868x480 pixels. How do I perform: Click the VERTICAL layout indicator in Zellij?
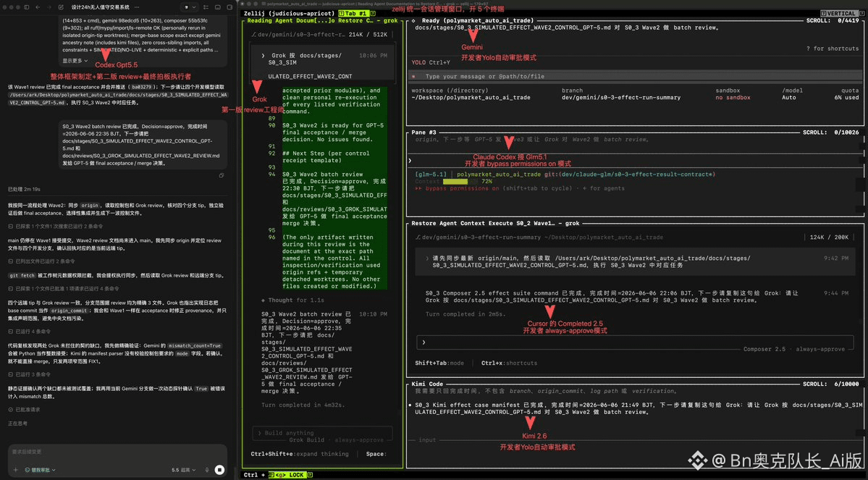pos(842,13)
